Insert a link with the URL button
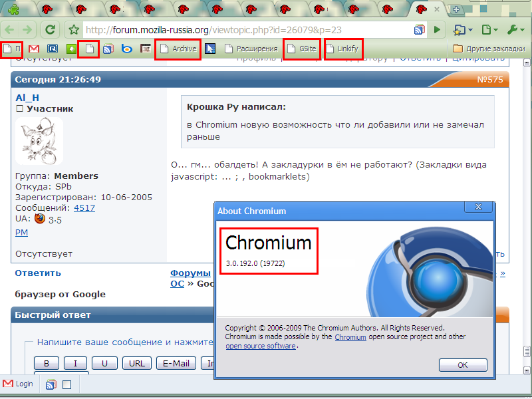This screenshot has width=532, height=399. (x=137, y=363)
